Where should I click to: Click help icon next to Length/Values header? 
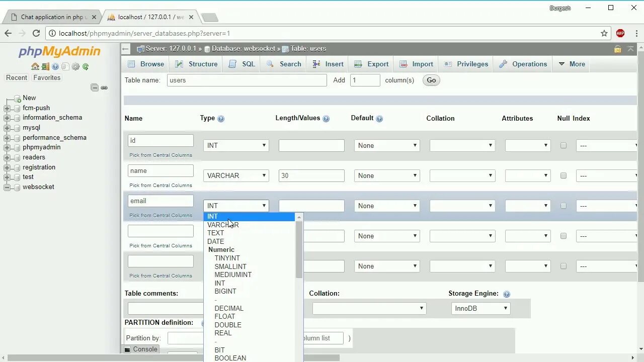click(x=326, y=119)
